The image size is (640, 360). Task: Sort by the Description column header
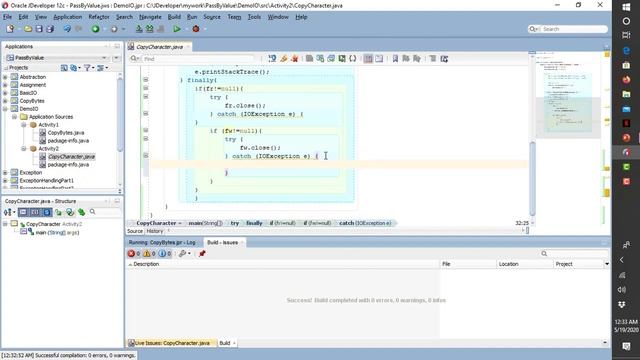pyautogui.click(x=283, y=264)
